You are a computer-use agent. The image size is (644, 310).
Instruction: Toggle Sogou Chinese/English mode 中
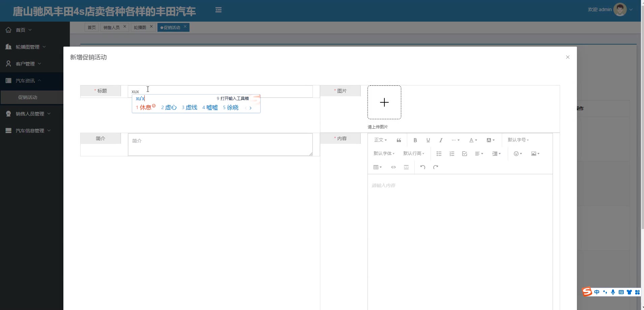click(x=597, y=292)
